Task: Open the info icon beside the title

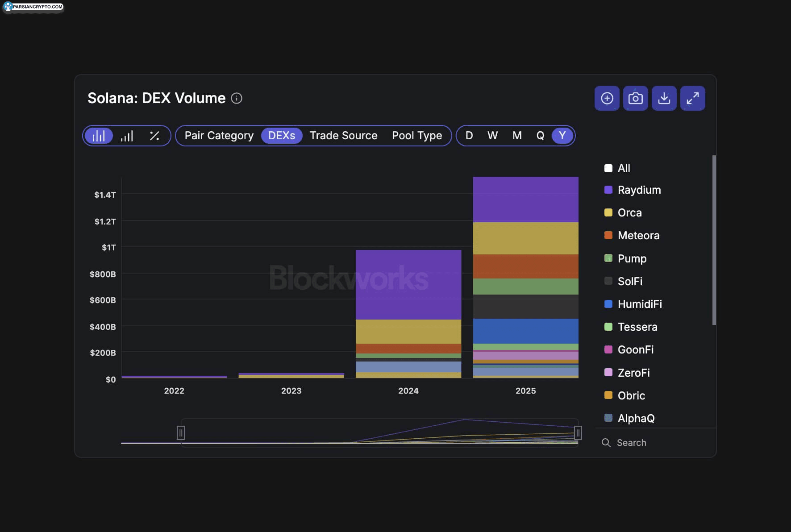Action: coord(237,98)
